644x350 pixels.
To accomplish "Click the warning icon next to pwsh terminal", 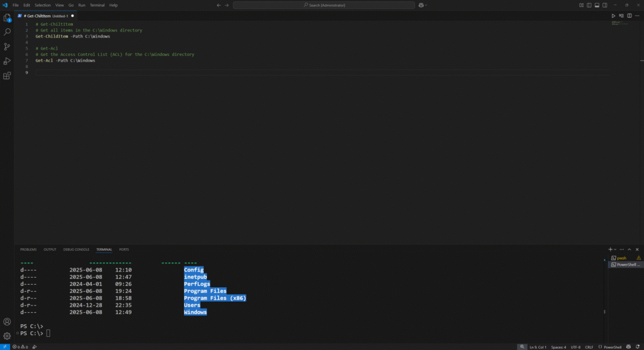I will (638, 258).
